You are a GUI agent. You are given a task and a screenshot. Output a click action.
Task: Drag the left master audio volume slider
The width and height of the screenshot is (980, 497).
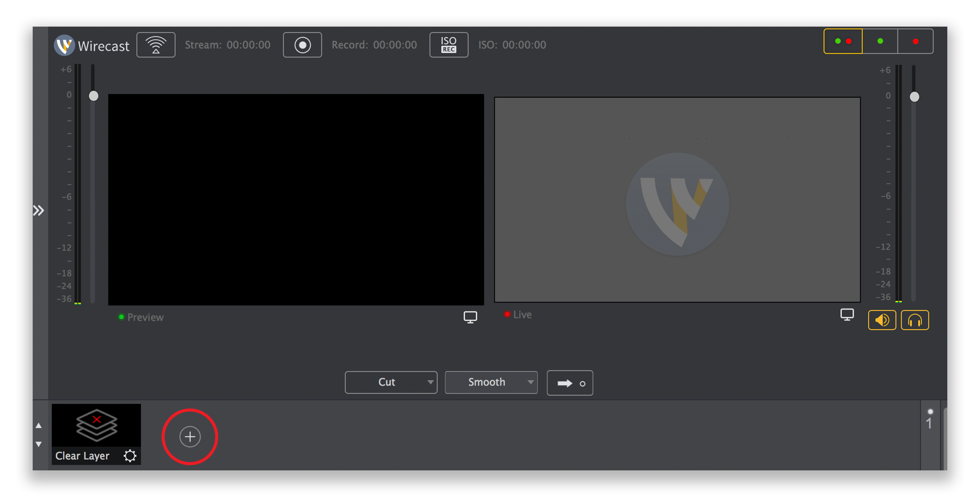(95, 96)
